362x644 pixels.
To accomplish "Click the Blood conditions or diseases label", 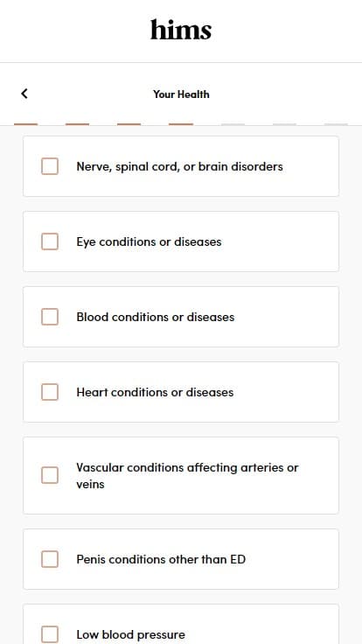I will click(x=156, y=317).
